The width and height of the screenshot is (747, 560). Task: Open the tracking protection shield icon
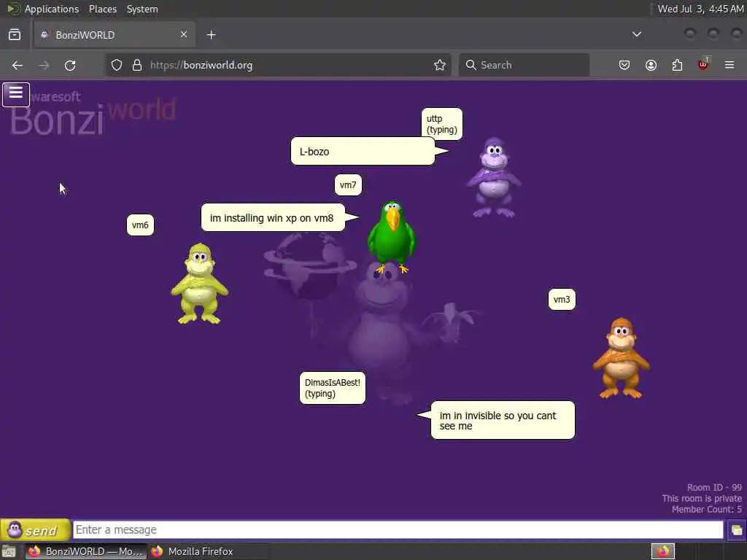(x=117, y=65)
